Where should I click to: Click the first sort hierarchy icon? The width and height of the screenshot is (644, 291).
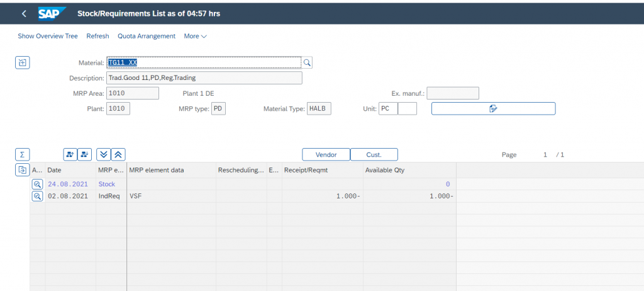[x=70, y=154]
